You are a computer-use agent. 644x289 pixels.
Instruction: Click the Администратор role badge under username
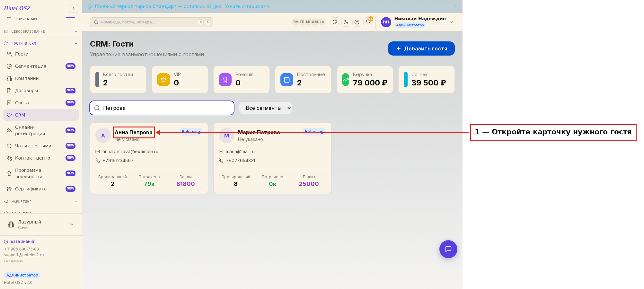point(410,25)
